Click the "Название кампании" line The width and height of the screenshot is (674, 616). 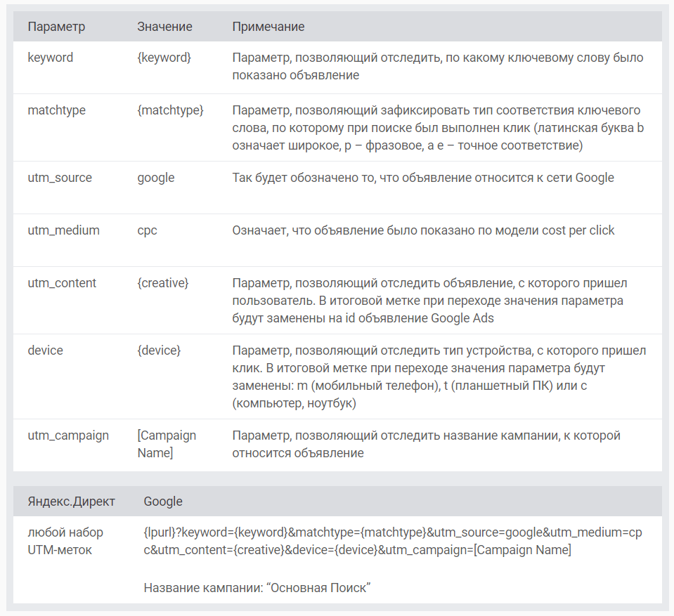tap(257, 587)
